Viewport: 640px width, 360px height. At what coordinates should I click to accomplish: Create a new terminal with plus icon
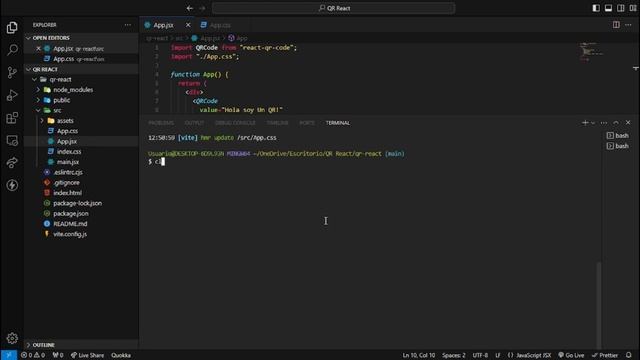click(585, 122)
